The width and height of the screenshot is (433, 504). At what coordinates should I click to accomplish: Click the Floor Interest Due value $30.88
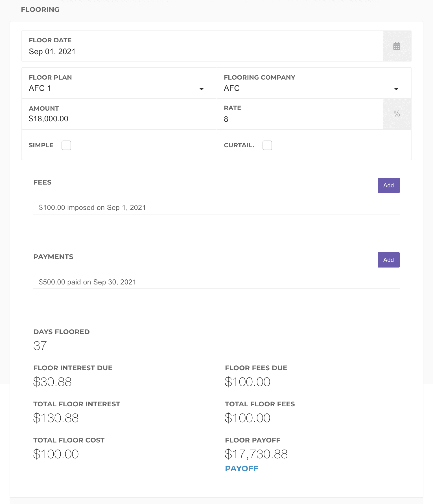pyautogui.click(x=53, y=382)
